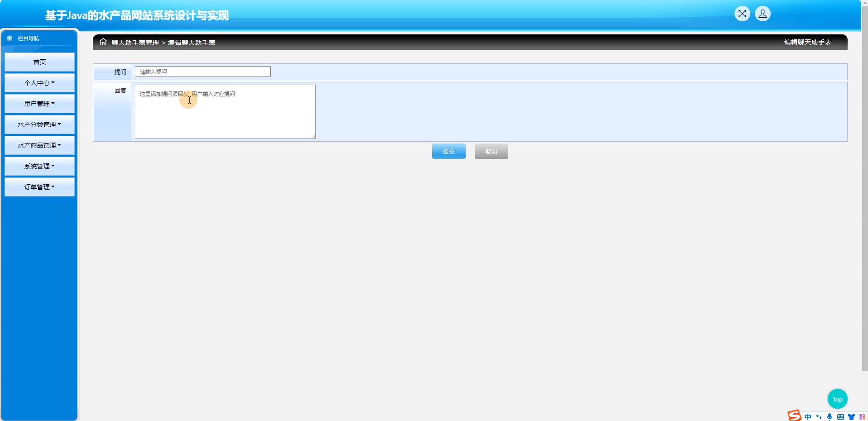Expand the 水产商品管理 menu
The height and width of the screenshot is (421, 868).
(x=39, y=145)
